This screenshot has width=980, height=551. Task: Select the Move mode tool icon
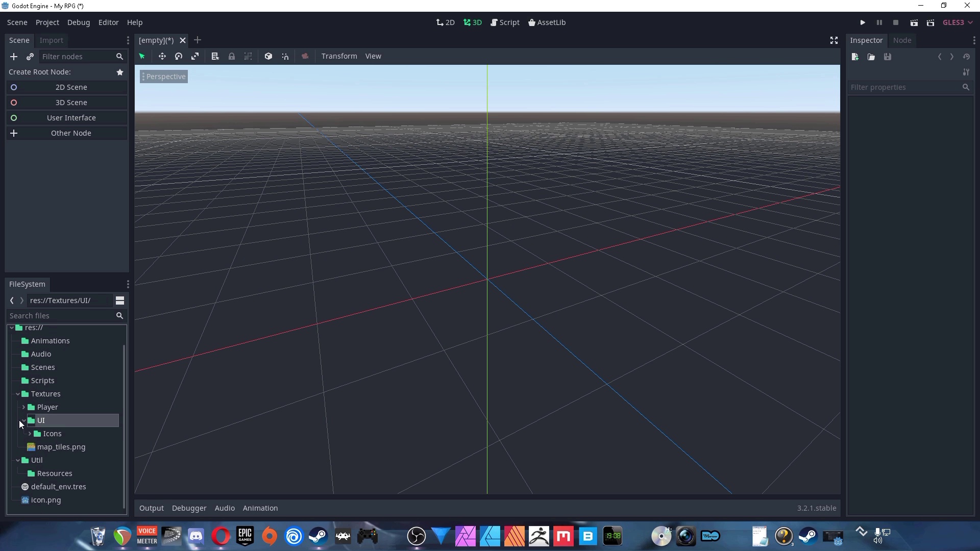pyautogui.click(x=162, y=56)
